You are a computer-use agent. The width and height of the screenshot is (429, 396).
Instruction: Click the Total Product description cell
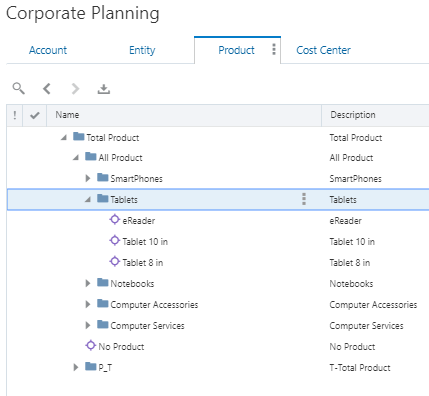(x=356, y=138)
